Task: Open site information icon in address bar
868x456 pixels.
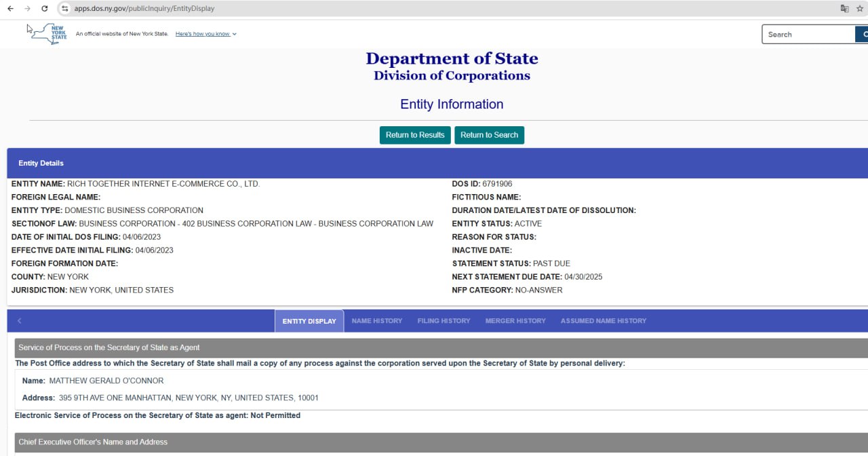Action: point(65,9)
